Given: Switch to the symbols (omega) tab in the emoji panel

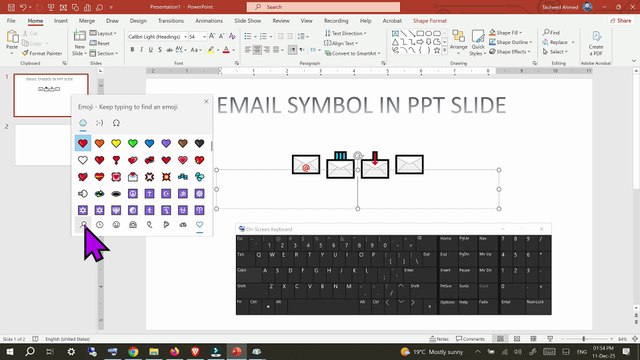Looking at the screenshot, I should click(116, 123).
